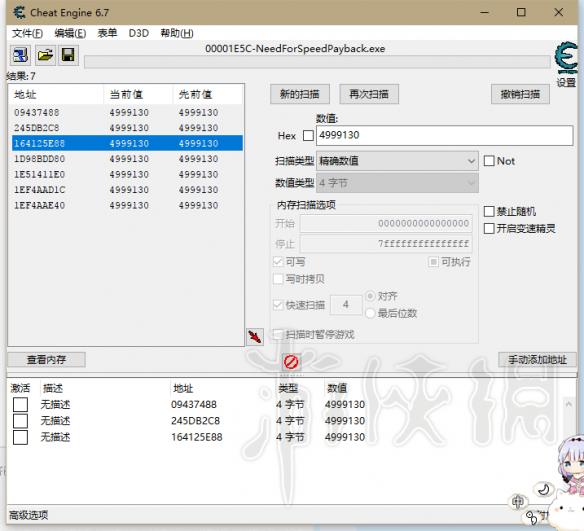
Task: Toggle the 快速扫描 checkbox
Action: pos(278,305)
